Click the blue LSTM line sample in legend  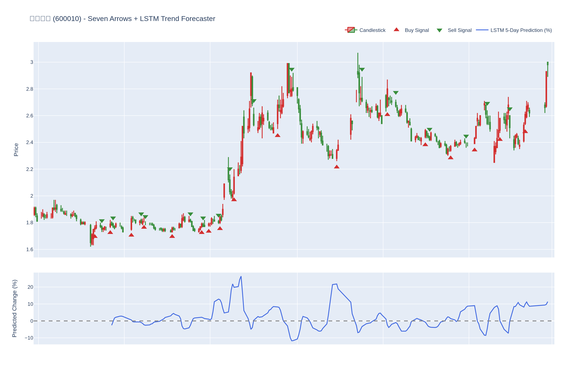coord(482,30)
